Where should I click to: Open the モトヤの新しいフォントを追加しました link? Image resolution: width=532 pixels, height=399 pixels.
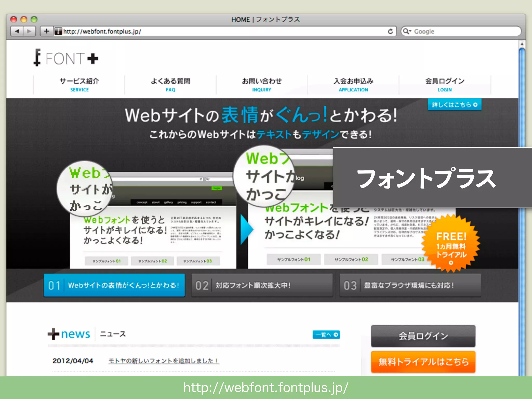coord(164,361)
